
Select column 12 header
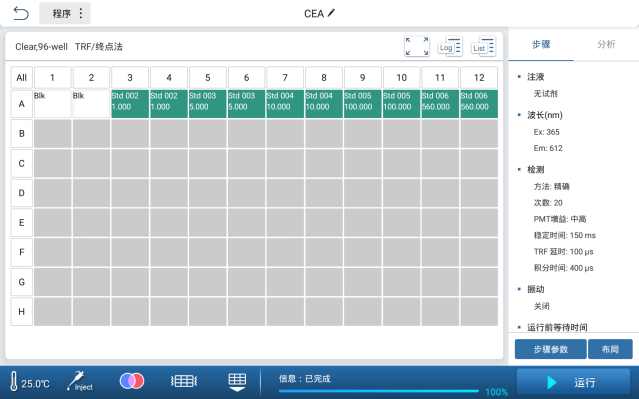click(x=479, y=77)
